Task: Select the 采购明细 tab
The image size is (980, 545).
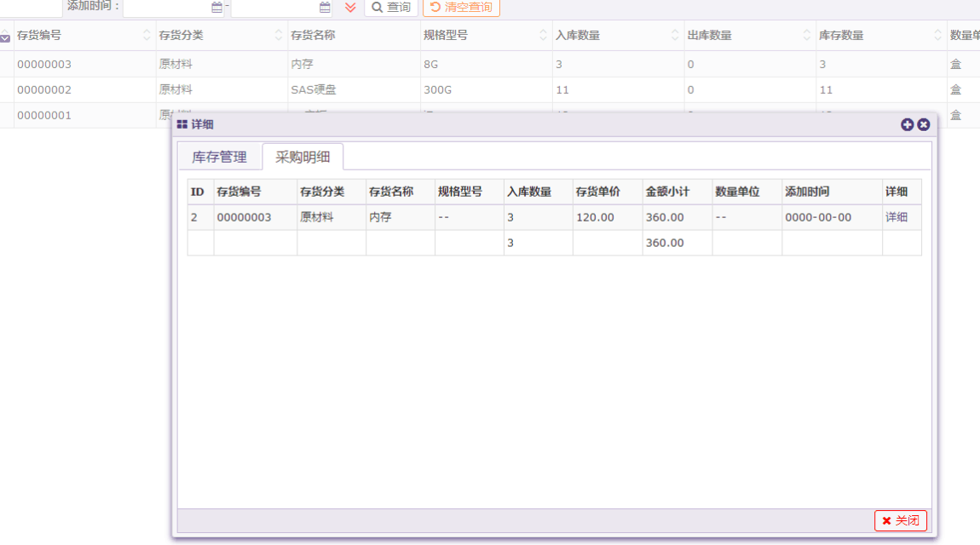Action: click(x=303, y=157)
